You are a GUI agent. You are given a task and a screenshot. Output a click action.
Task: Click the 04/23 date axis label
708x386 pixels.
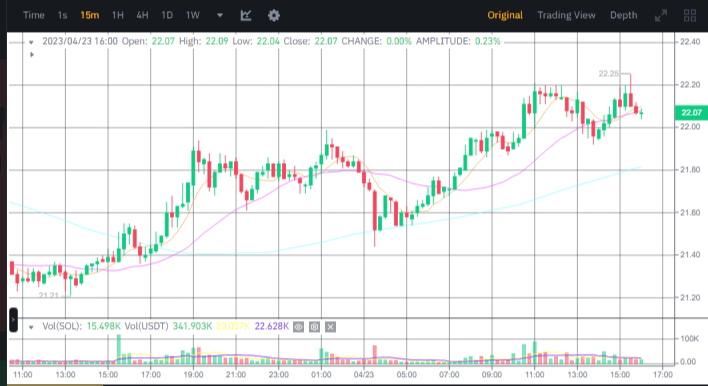[363, 375]
